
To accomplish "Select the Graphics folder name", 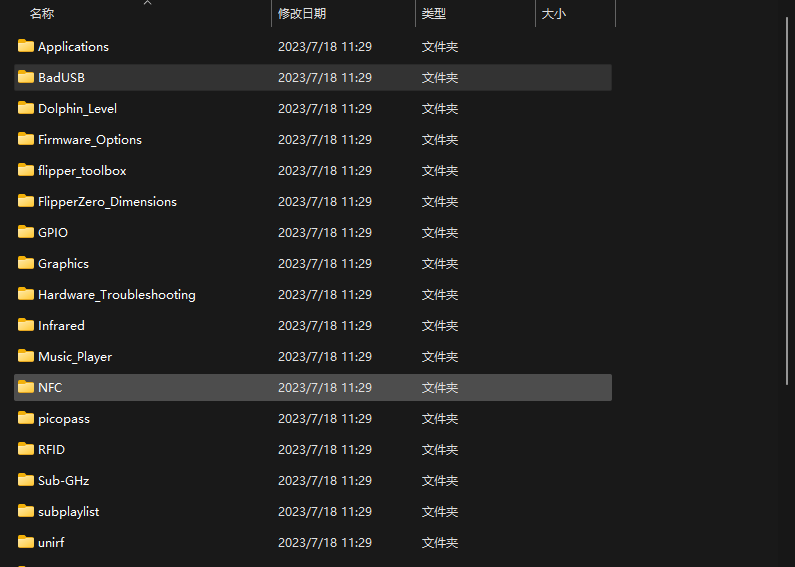I will click(x=63, y=264).
